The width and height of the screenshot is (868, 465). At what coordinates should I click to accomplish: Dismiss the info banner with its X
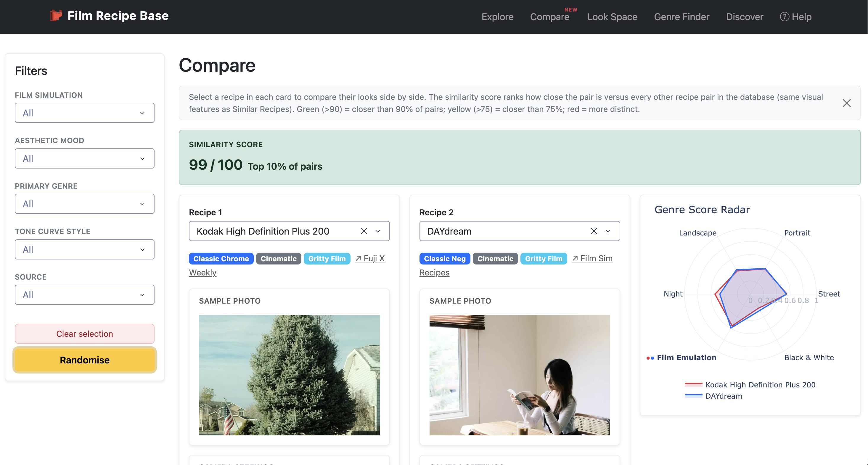846,103
